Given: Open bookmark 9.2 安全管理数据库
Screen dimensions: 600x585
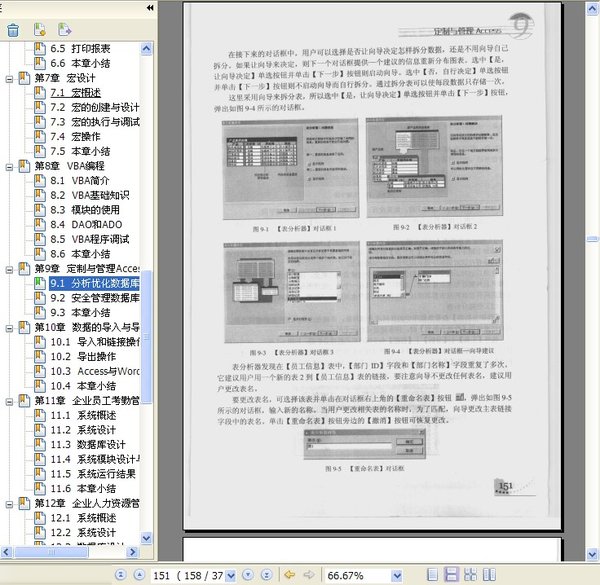Looking at the screenshot, I should pos(95,298).
